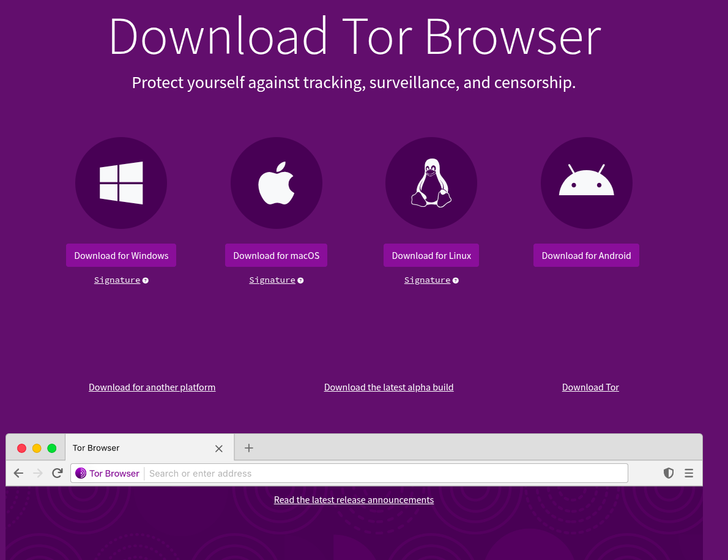This screenshot has height=560, width=728.
Task: Click the Linux penguin icon
Action: point(431,183)
